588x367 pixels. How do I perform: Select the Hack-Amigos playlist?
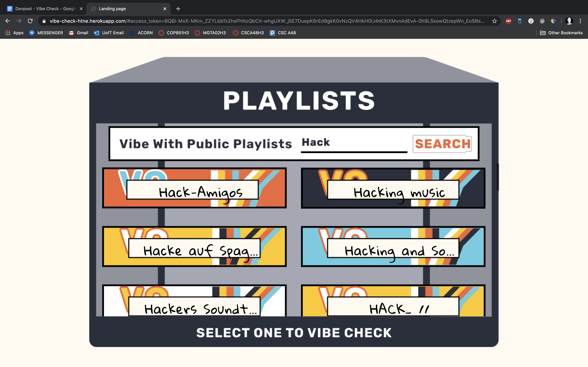(194, 188)
